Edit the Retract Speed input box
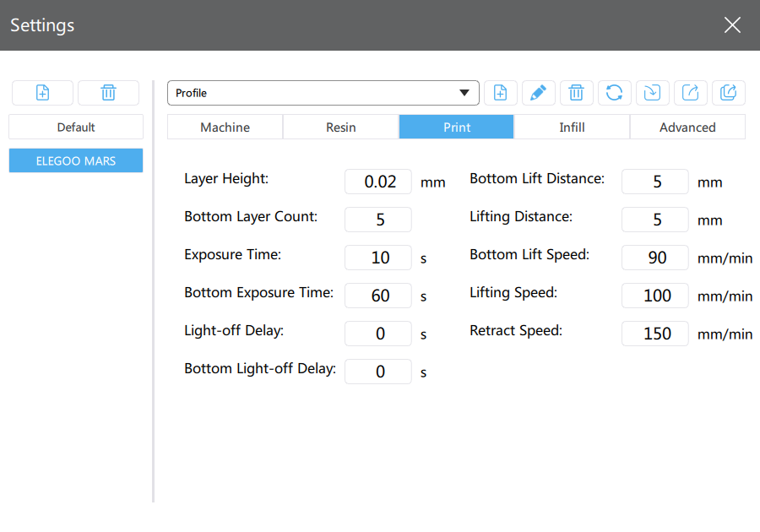760x532 pixels. point(655,334)
